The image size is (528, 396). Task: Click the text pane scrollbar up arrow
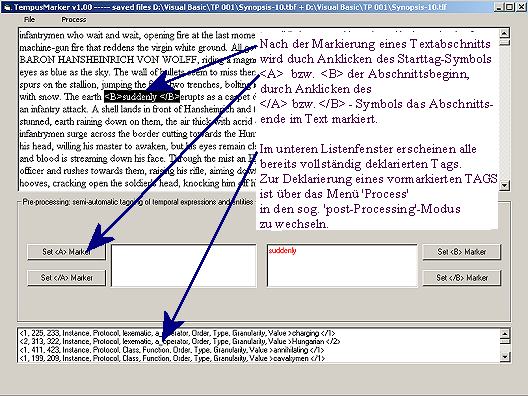(x=504, y=33)
